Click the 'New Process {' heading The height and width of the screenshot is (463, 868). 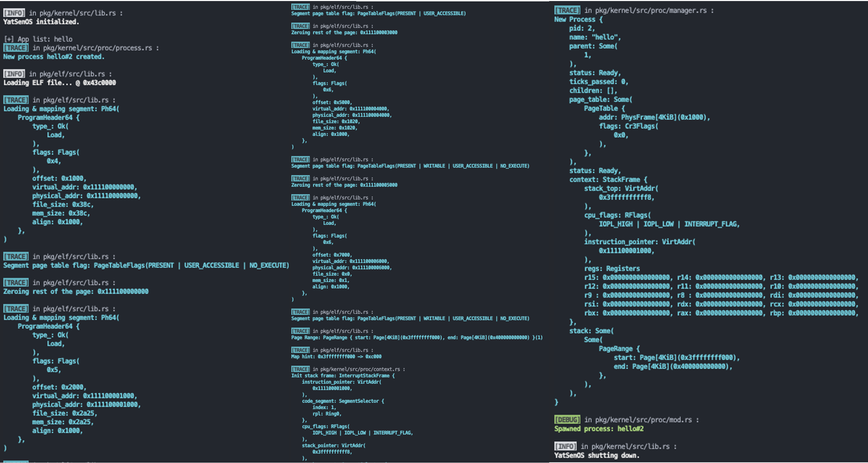coord(579,20)
